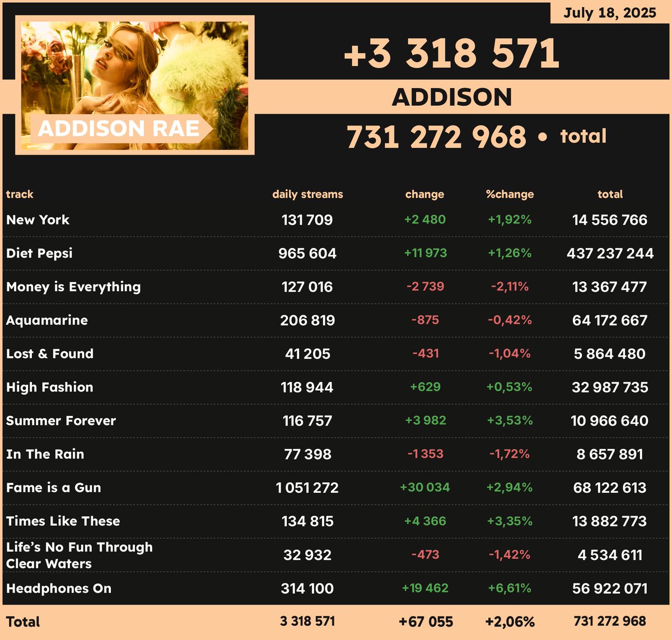This screenshot has height=640, width=672.
Task: Click the Summer Forever percent '+3,53%'
Action: click(x=510, y=421)
